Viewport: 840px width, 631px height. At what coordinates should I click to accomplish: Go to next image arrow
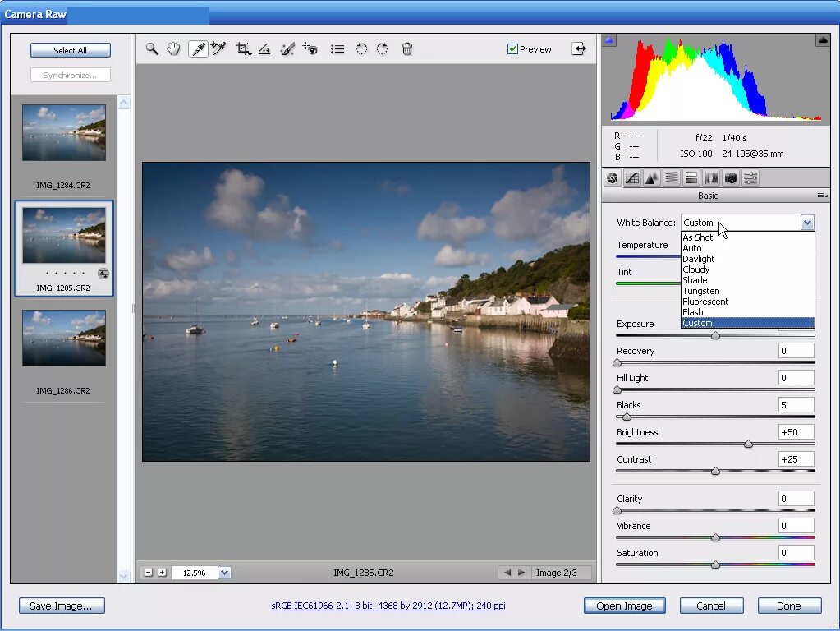click(521, 573)
